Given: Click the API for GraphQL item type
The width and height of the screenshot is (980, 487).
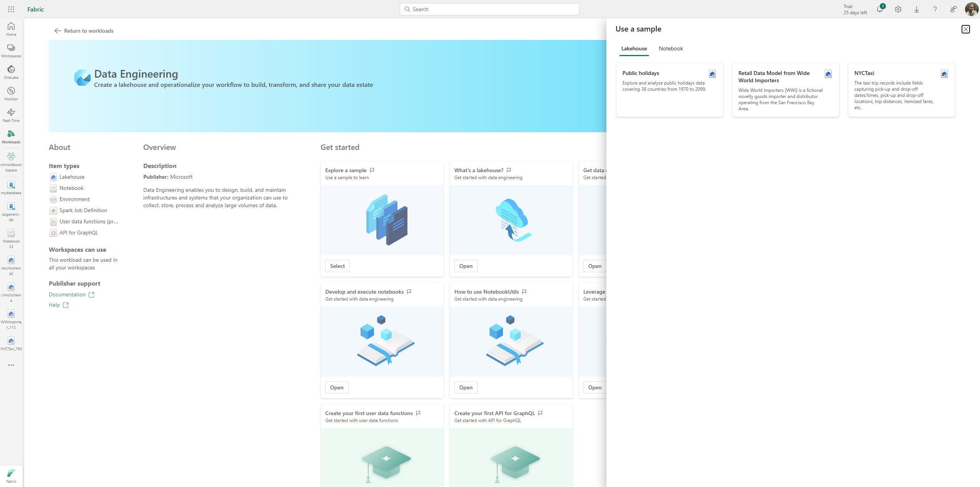Looking at the screenshot, I should tap(74, 233).
